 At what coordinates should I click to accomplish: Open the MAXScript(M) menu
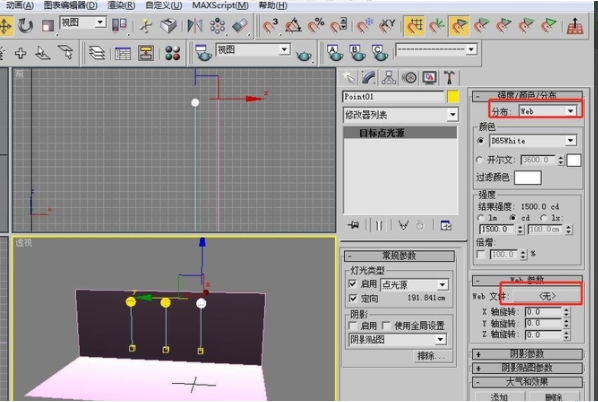click(220, 5)
